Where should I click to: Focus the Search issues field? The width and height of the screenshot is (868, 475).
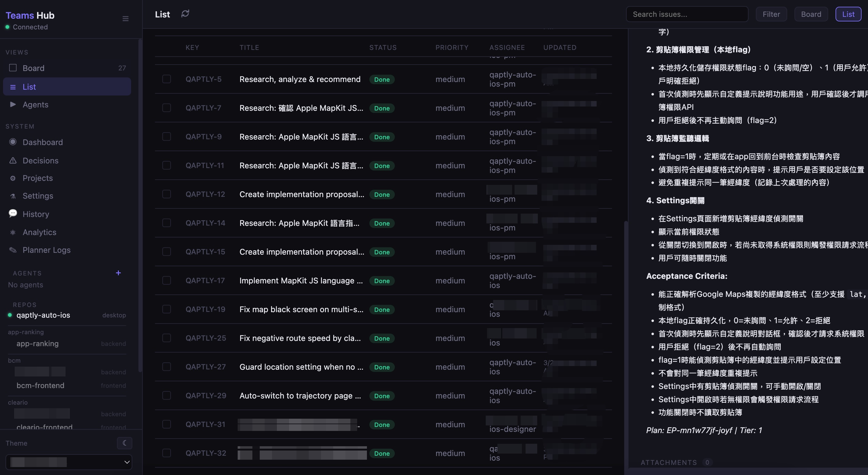tap(687, 14)
